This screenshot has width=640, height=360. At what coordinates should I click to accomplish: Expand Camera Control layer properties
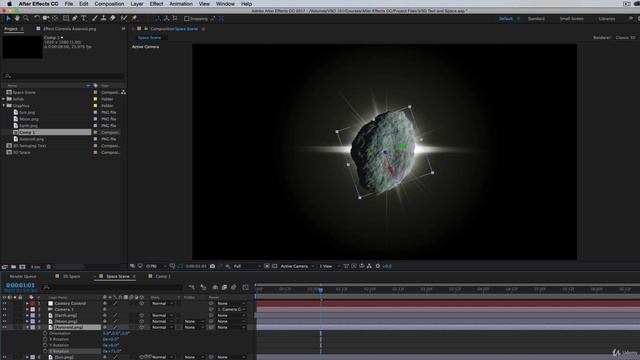[x=27, y=304]
